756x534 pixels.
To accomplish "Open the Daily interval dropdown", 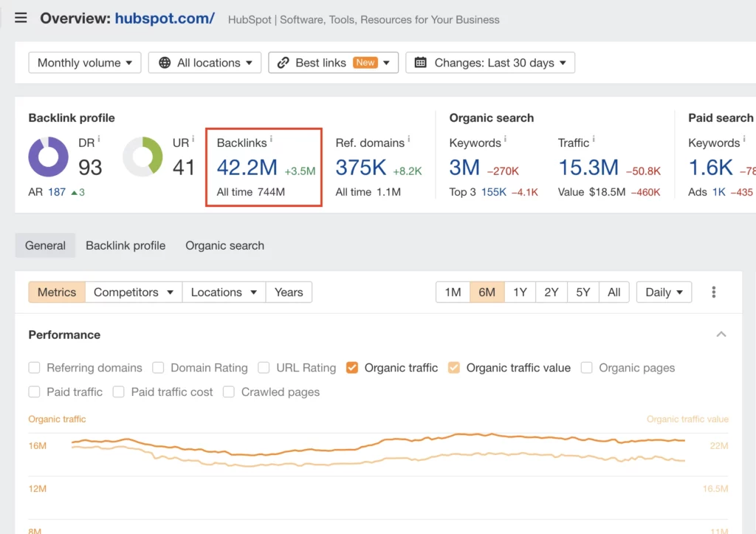I will tap(664, 292).
